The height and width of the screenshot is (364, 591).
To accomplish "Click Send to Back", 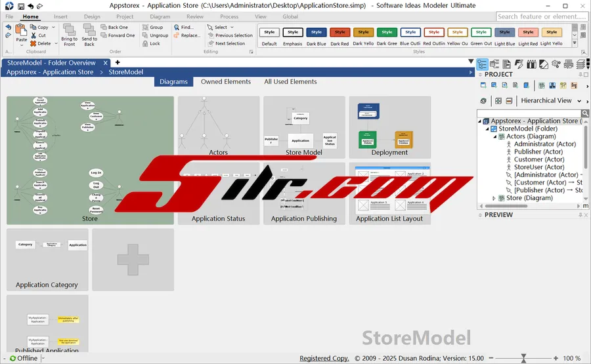I will pos(89,35).
